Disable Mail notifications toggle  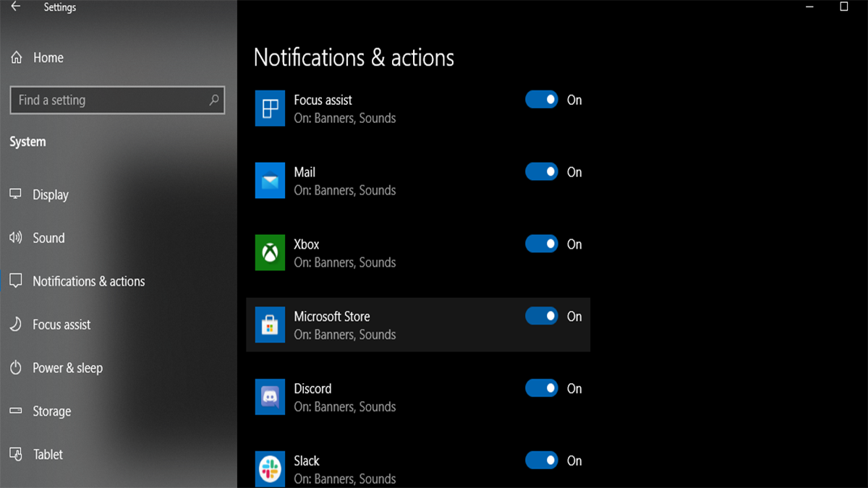(x=541, y=172)
